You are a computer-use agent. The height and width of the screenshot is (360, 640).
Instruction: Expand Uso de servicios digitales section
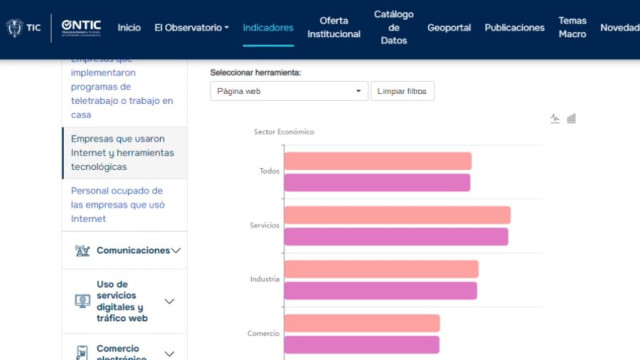click(169, 301)
